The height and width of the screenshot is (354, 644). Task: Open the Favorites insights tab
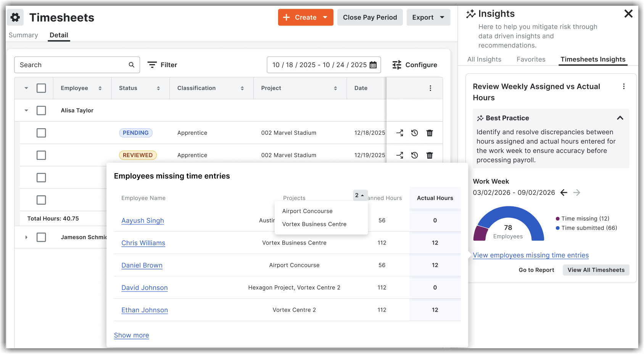531,59
